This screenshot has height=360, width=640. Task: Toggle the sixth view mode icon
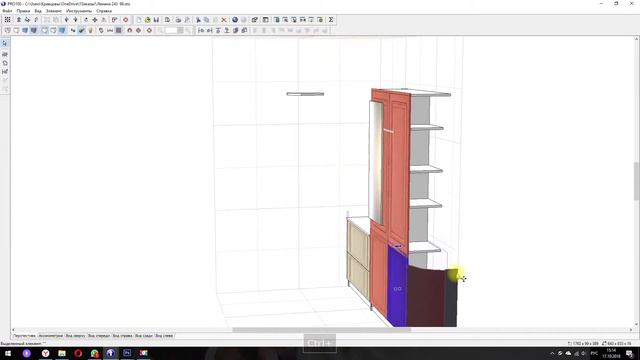coord(53,30)
